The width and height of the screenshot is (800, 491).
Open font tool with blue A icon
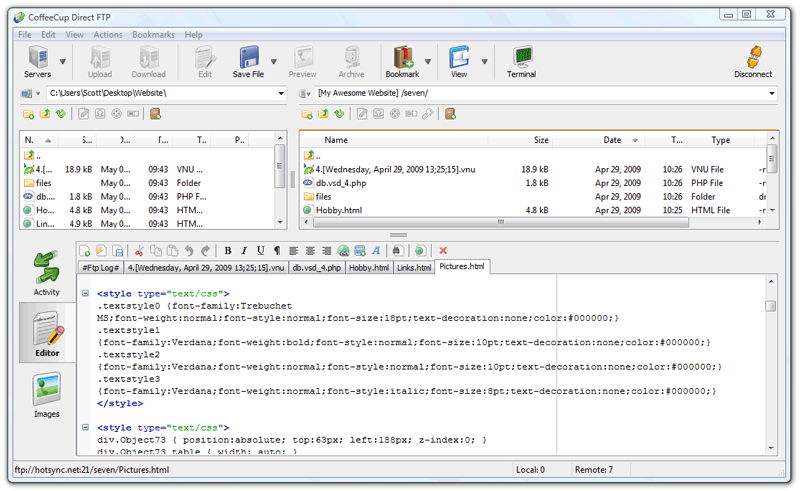[x=376, y=251]
